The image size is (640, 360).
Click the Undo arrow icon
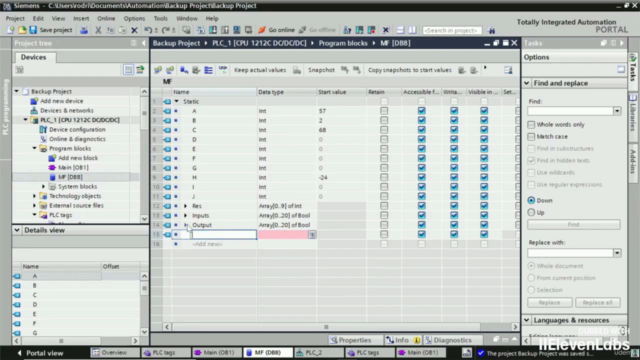(148, 30)
